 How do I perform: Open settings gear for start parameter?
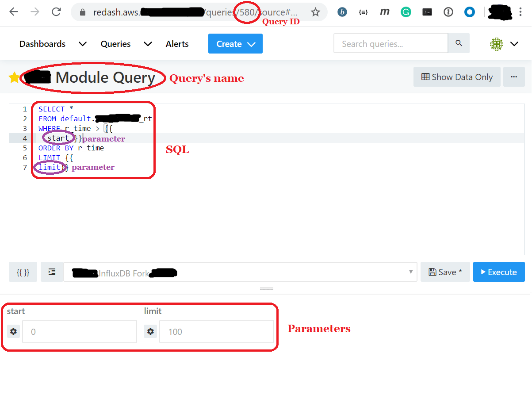coord(14,331)
